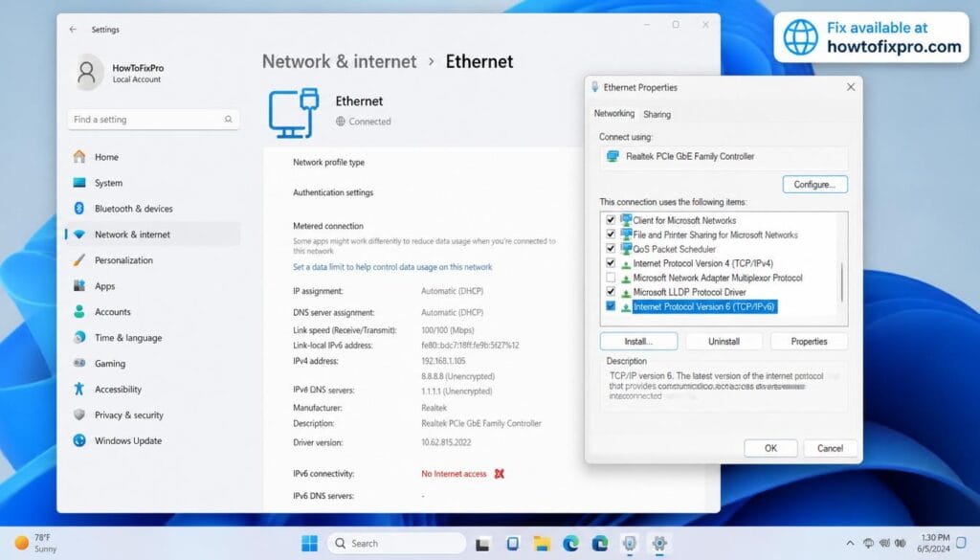The width and height of the screenshot is (980, 560).
Task: Click the large Ethernet adapter icon
Action: pyautogui.click(x=294, y=113)
